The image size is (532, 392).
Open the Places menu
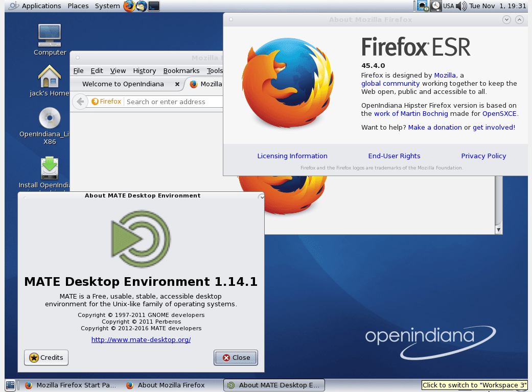(78, 6)
